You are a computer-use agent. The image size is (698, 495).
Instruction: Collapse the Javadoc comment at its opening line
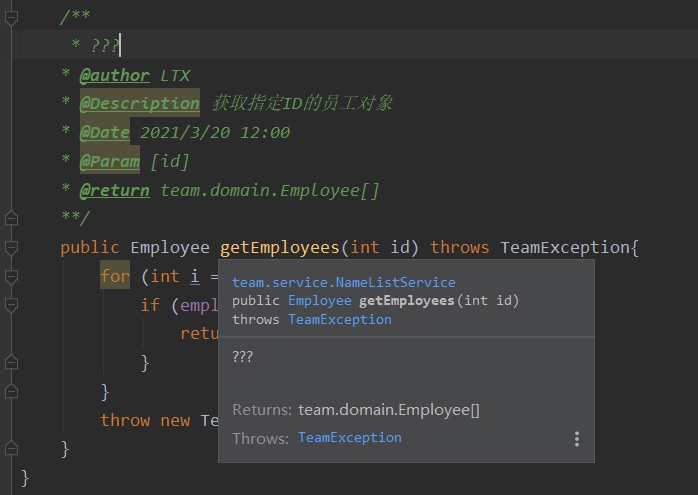coord(11,17)
